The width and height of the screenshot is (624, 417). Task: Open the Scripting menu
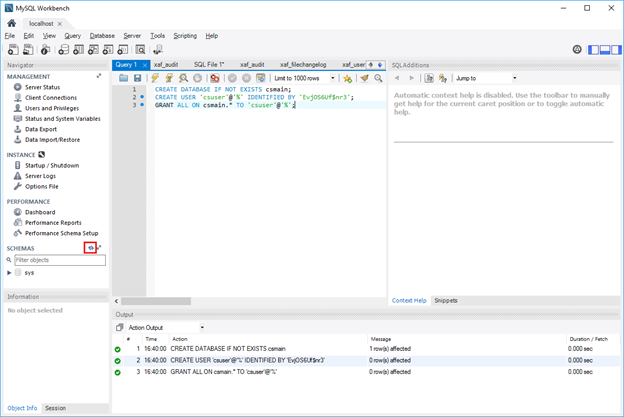click(x=185, y=36)
